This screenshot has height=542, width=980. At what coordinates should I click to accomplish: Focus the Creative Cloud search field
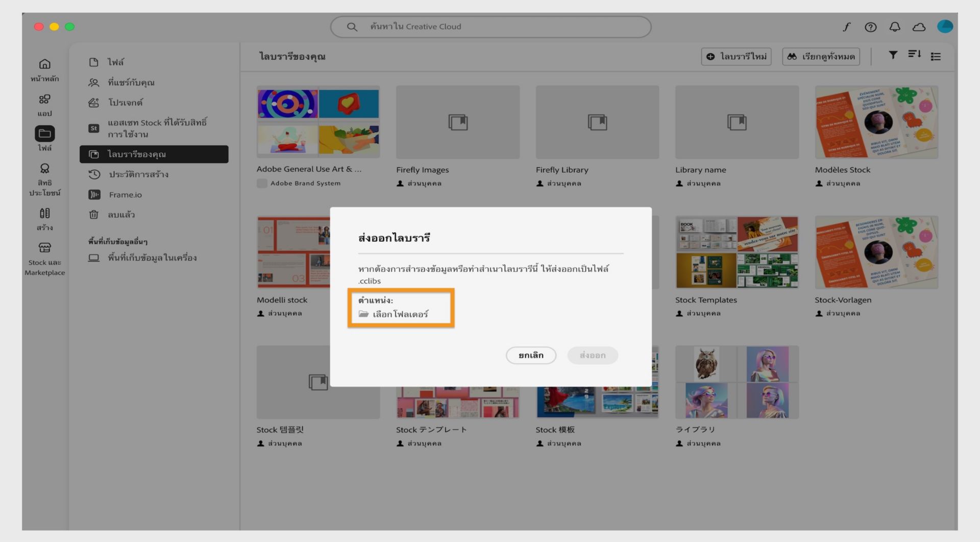click(x=491, y=27)
